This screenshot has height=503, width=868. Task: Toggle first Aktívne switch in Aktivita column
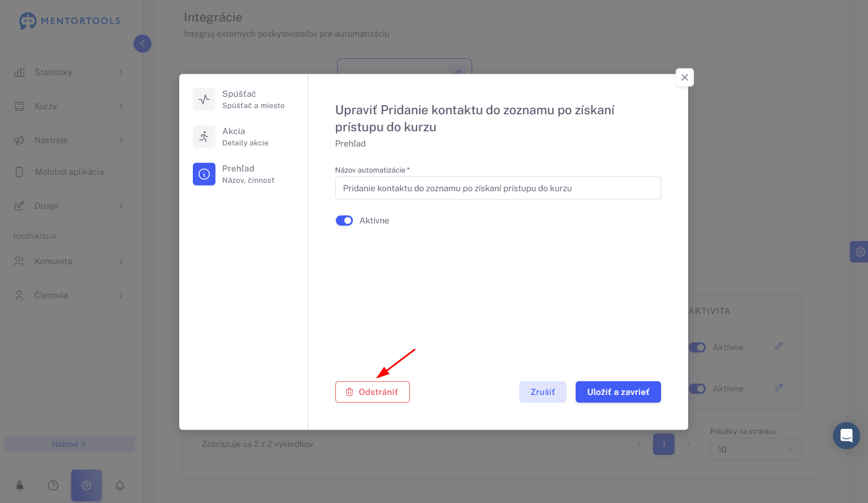(x=697, y=347)
